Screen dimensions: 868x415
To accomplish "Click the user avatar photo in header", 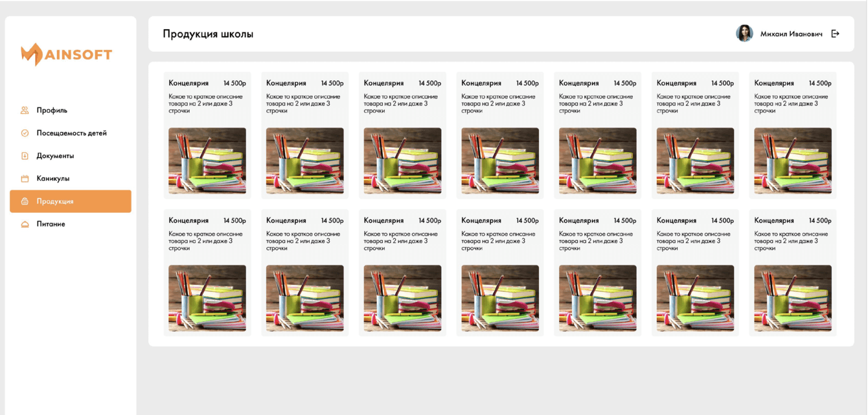I will 744,34.
